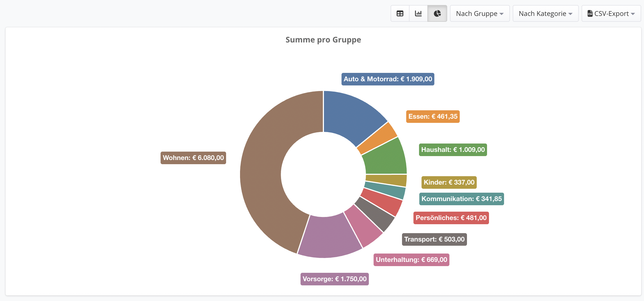Switch to bar chart view icon
This screenshot has height=301, width=644.
(418, 13)
